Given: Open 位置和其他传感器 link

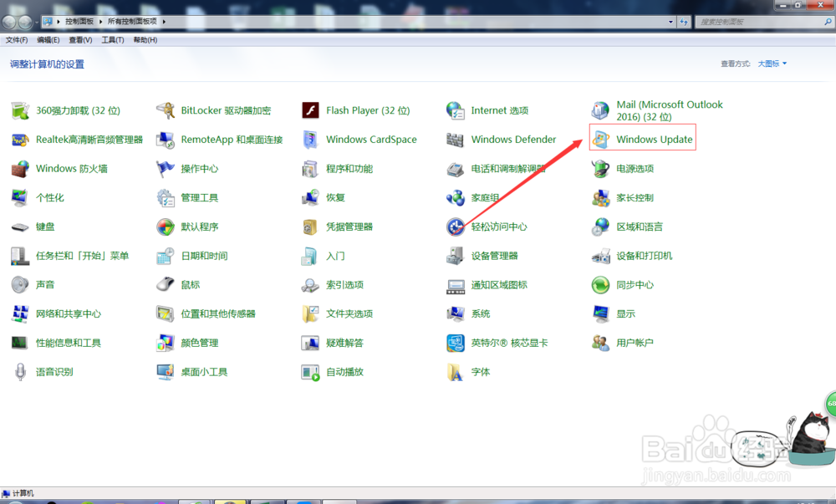Looking at the screenshot, I should [x=218, y=313].
